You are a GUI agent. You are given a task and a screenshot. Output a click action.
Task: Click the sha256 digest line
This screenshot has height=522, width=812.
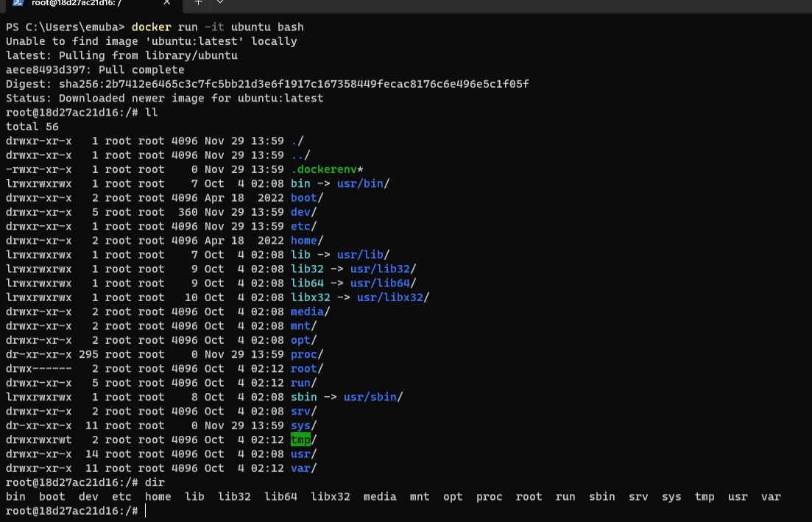point(267,84)
